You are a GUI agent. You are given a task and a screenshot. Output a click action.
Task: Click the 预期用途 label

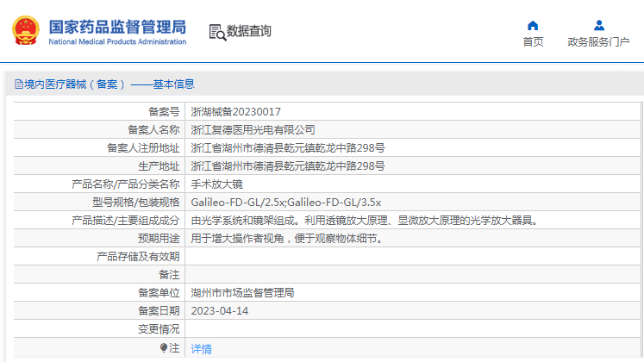(159, 239)
